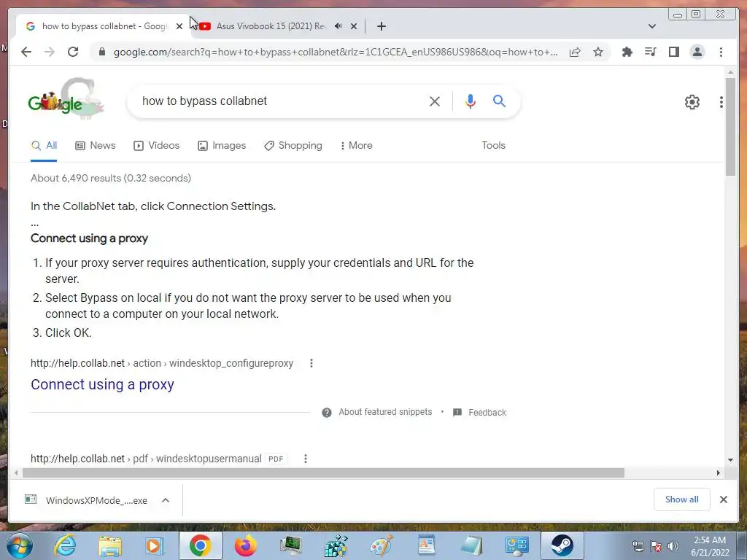
Task: Select the All results tab
Action: coord(44,146)
